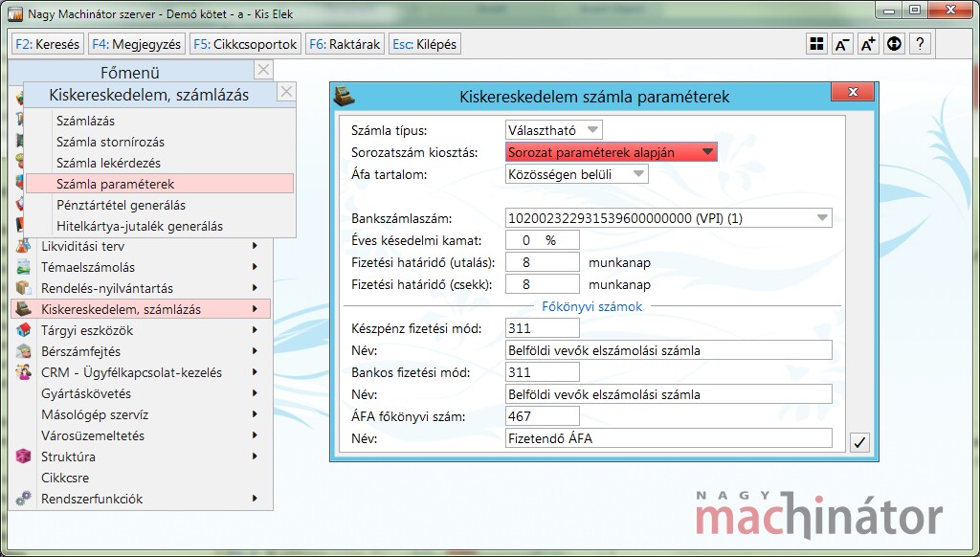Expand the Gyártáskövetés submenu arrow
980x557 pixels.
(255, 393)
